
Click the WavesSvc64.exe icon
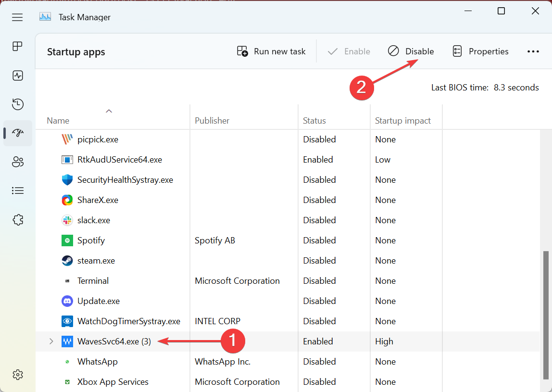[x=67, y=341]
